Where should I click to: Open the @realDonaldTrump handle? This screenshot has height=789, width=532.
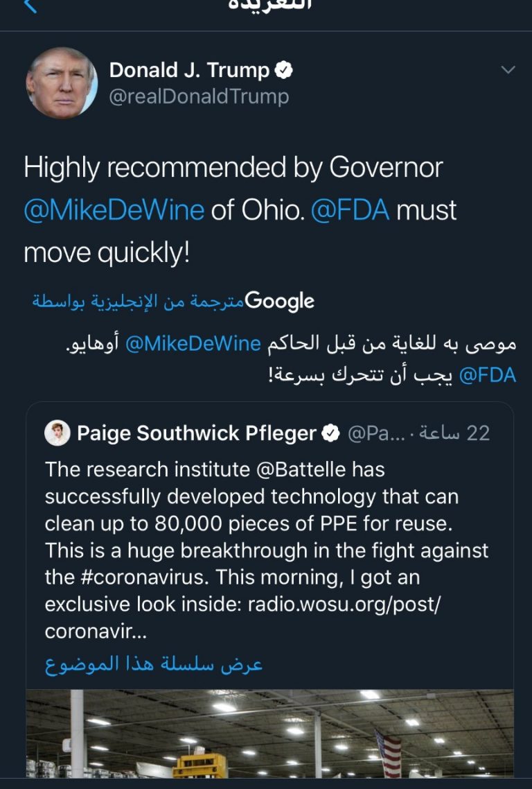tap(199, 96)
